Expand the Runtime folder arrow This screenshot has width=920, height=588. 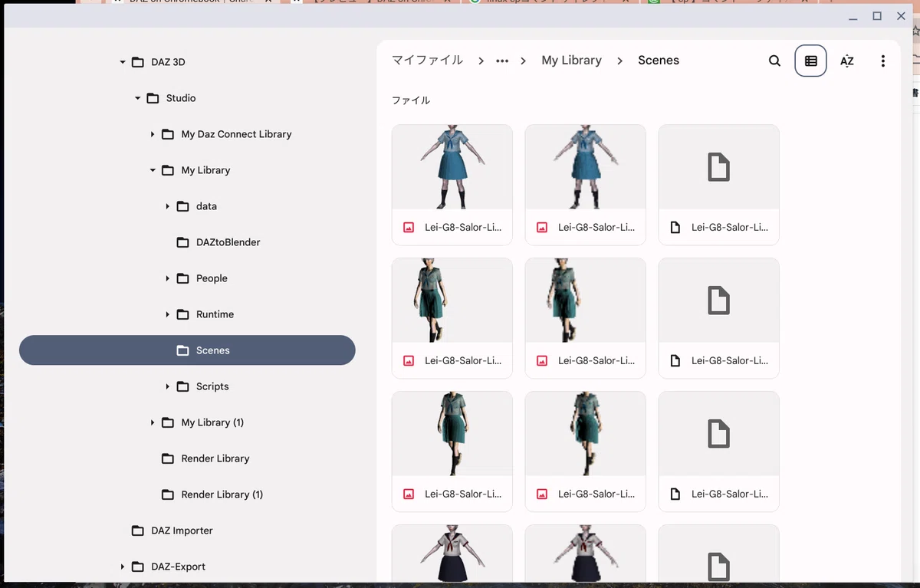coord(168,314)
